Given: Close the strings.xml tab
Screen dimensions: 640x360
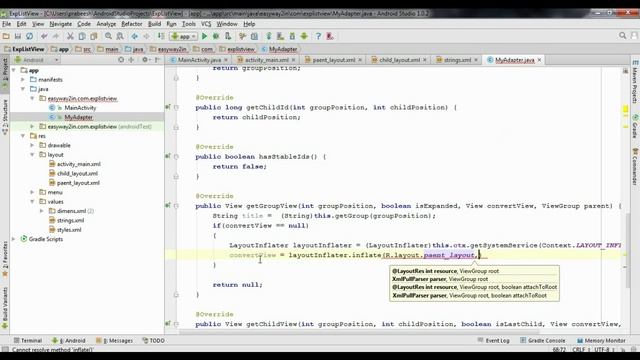Looking at the screenshot, I should point(476,60).
